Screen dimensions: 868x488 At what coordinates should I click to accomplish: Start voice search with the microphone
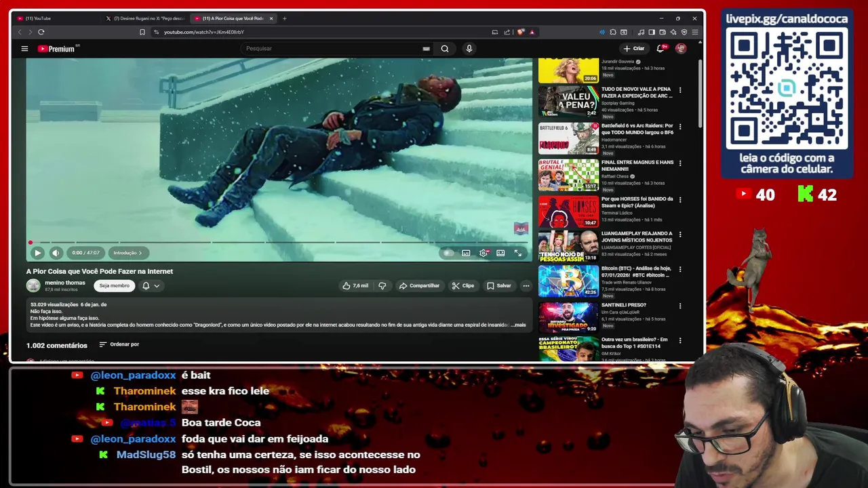[x=469, y=48]
